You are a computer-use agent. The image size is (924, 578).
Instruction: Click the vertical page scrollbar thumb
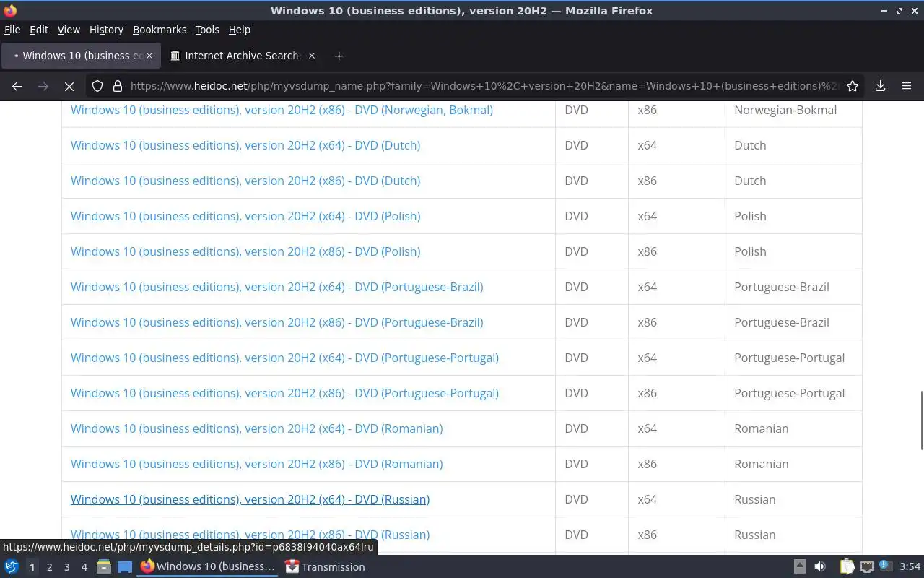pyautogui.click(x=921, y=420)
